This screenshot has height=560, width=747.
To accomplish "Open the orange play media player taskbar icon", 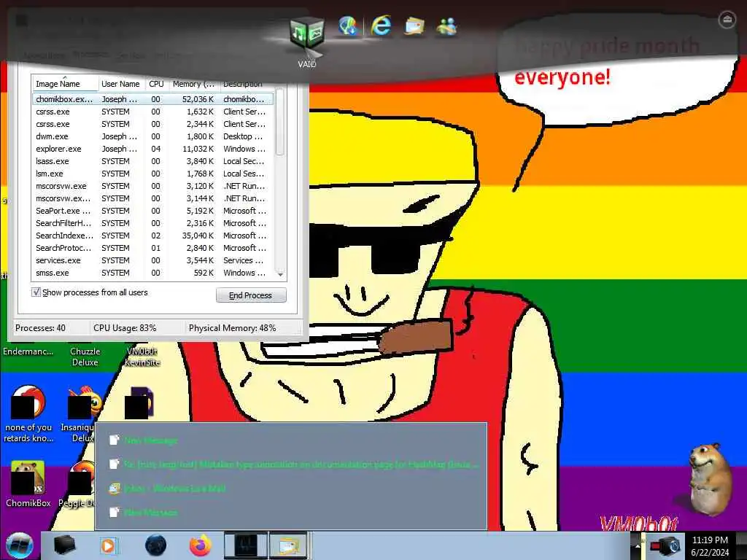I will (108, 545).
